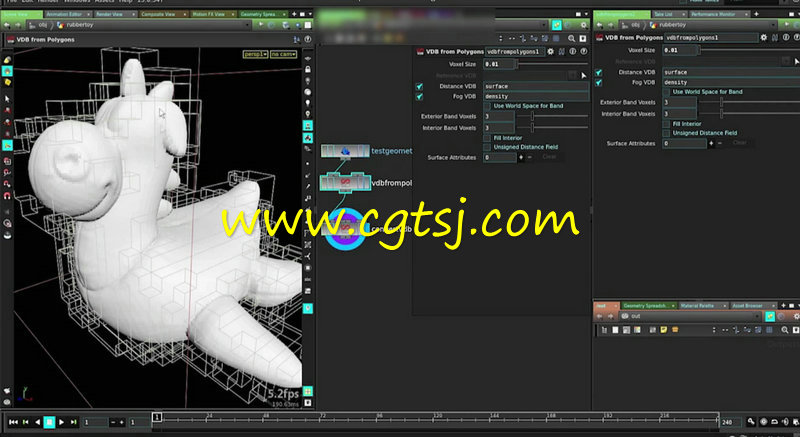The width and height of the screenshot is (800, 437).
Task: Click the network editor search magnifier icon
Action: (x=571, y=39)
